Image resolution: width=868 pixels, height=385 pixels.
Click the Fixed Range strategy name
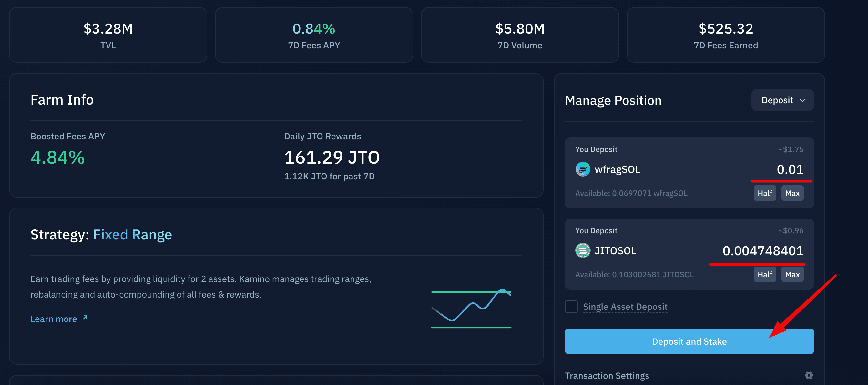coord(132,234)
